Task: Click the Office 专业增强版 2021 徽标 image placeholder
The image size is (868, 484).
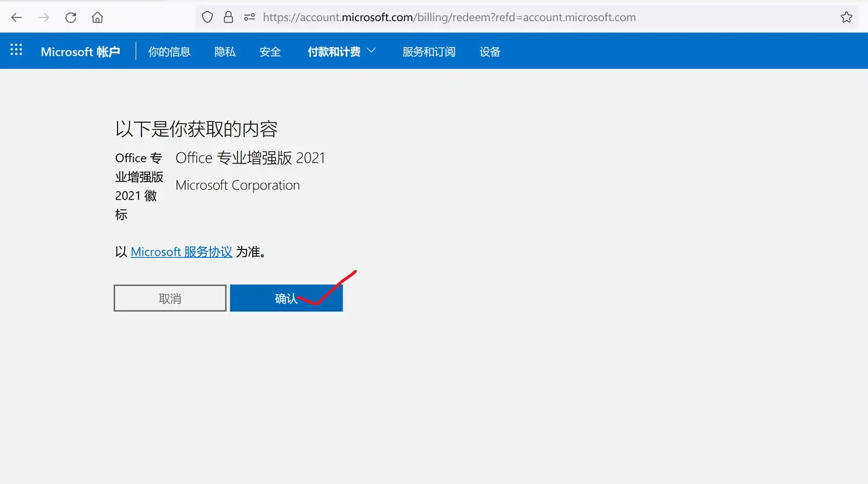Action: pyautogui.click(x=139, y=186)
